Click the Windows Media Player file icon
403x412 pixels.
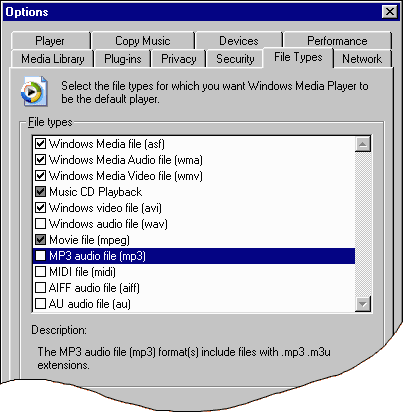[34, 92]
